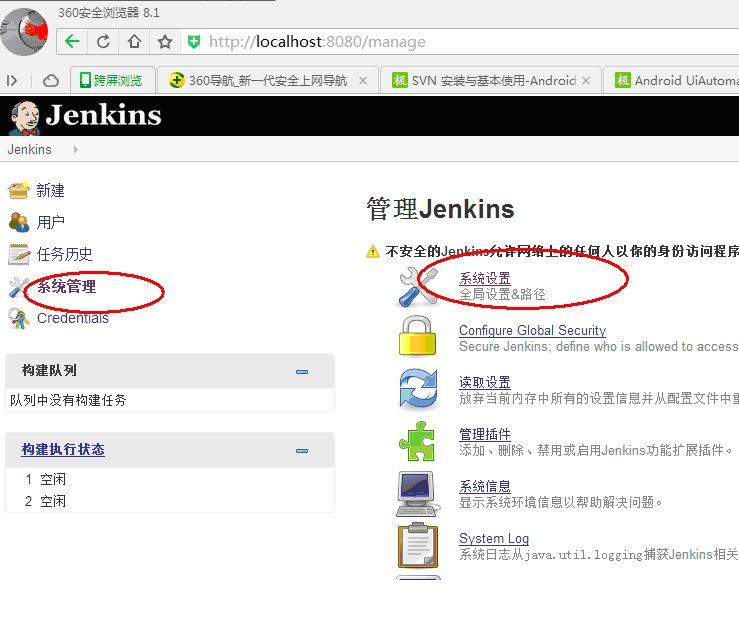Click the Credentials keys icon

tap(19, 319)
